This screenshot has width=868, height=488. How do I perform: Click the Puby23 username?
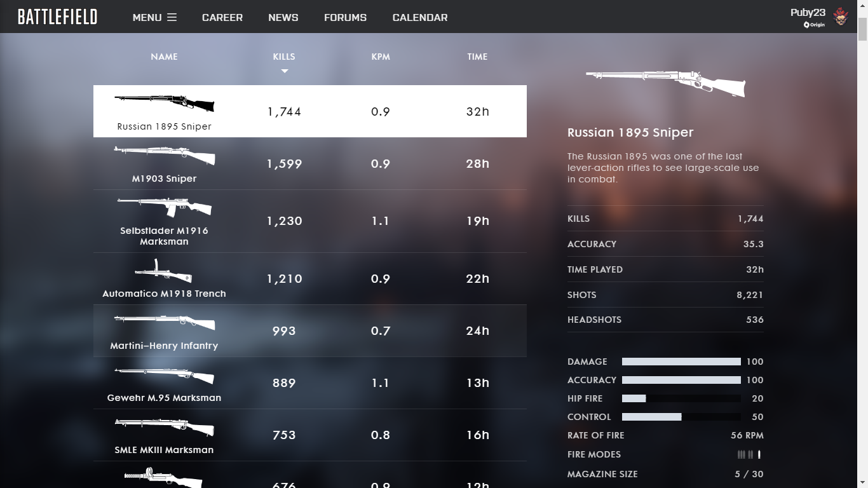pyautogui.click(x=808, y=13)
